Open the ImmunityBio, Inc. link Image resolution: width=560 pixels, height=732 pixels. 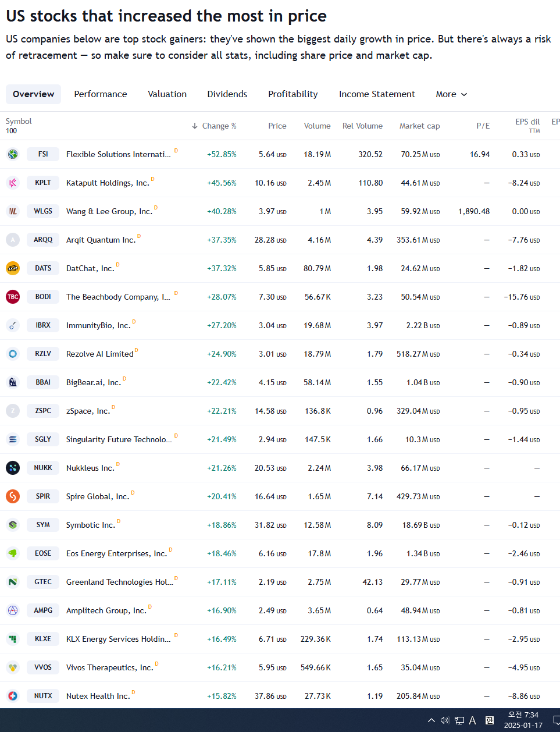click(x=98, y=325)
